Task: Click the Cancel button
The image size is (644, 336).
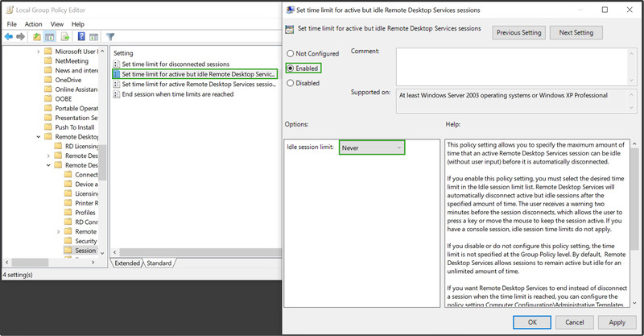Action: (574, 322)
